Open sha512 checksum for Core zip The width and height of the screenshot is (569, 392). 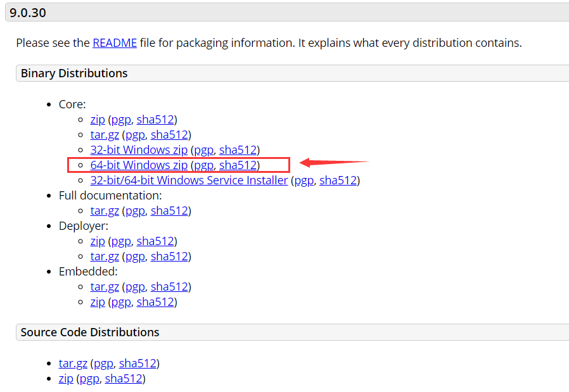pos(155,120)
